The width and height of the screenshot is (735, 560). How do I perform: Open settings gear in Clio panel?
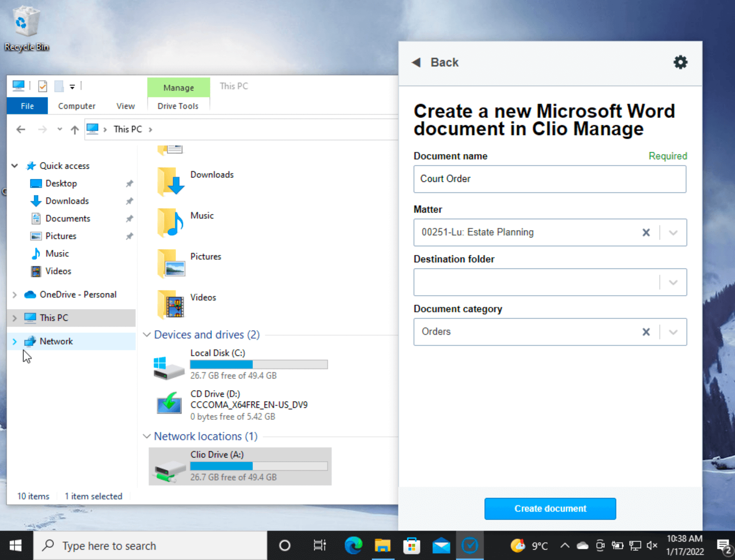click(x=680, y=62)
